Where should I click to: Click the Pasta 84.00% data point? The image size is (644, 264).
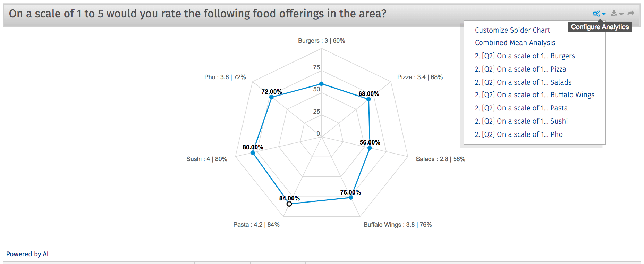point(289,204)
